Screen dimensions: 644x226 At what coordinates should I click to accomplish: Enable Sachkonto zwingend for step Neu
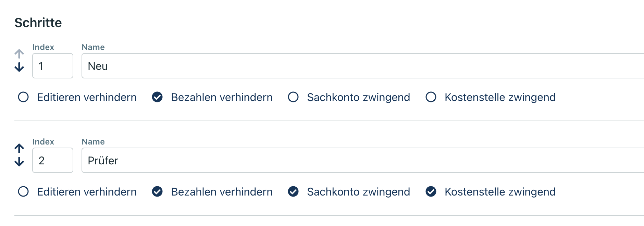pyautogui.click(x=293, y=97)
